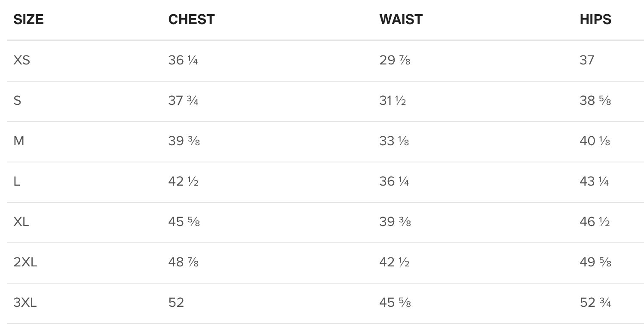The height and width of the screenshot is (324, 644).
Task: Click the CHEST column header
Action: pos(191,19)
